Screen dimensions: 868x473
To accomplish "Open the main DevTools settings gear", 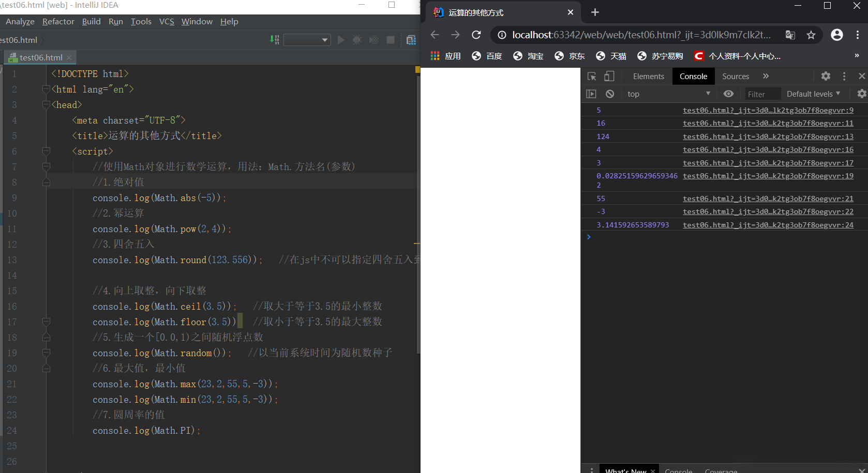I will tap(826, 77).
